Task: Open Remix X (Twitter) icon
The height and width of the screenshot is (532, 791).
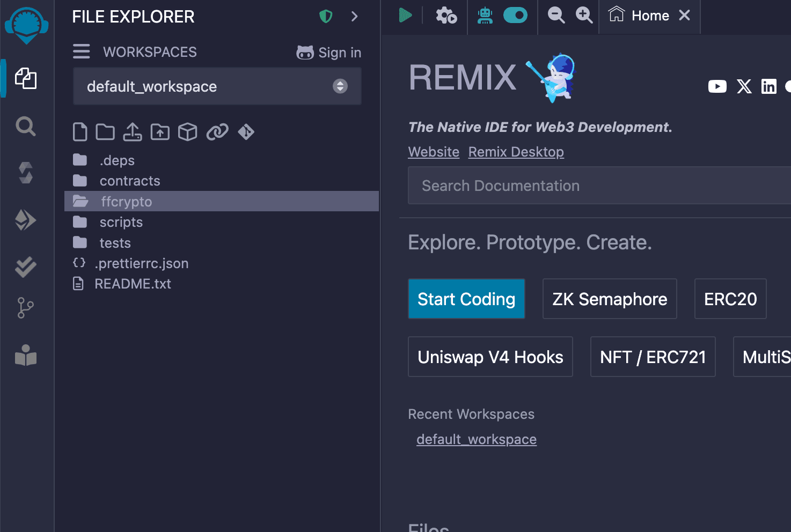Action: coord(744,86)
